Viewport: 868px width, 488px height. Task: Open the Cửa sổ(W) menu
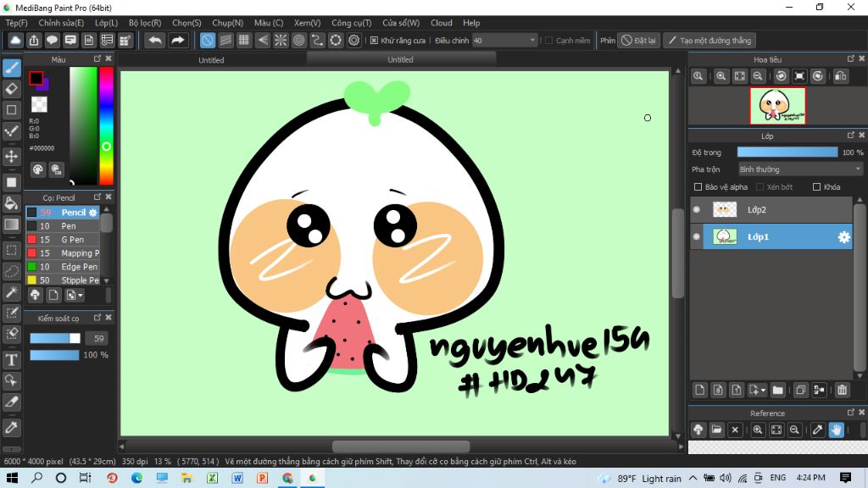coord(401,23)
